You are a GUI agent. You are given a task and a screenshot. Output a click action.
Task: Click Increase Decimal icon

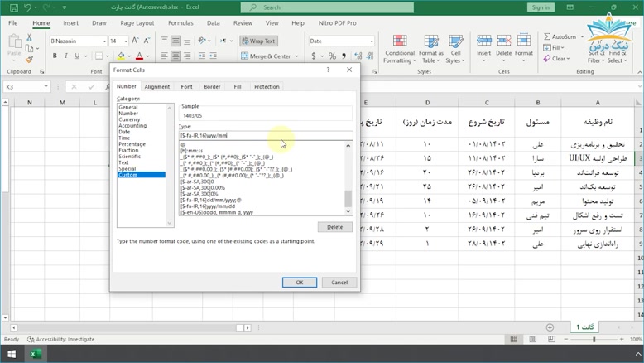358,56
